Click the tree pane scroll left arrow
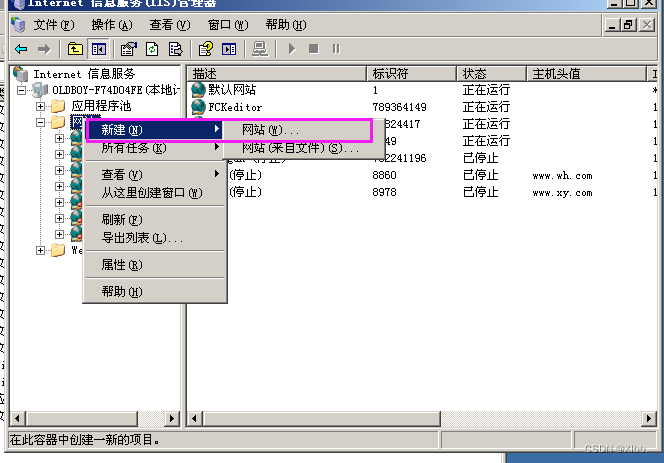 pos(17,419)
